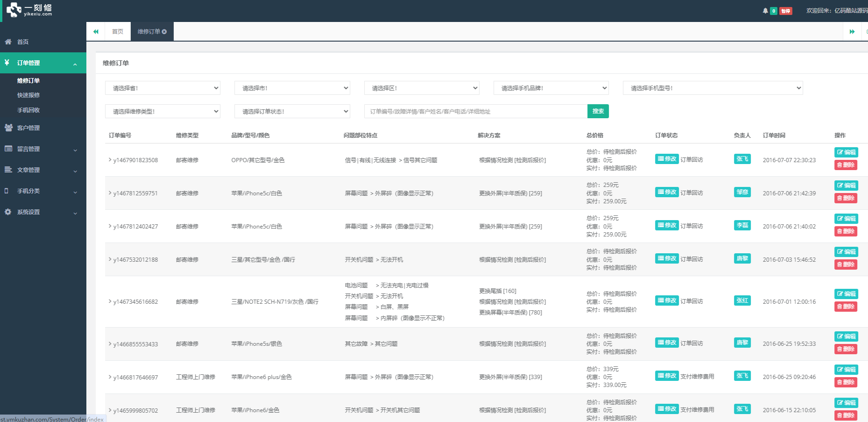Click the 一刻修 logo
The image size is (868, 422).
tap(28, 10)
